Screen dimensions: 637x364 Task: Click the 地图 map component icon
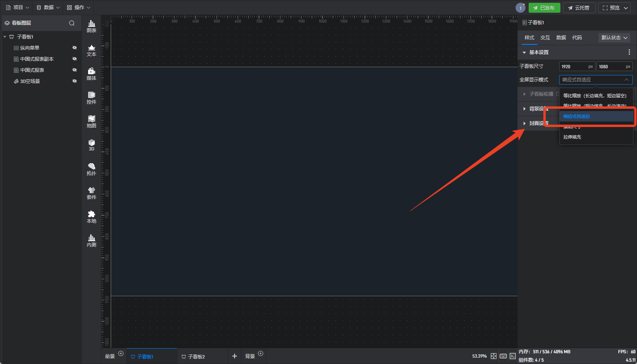[x=91, y=121]
